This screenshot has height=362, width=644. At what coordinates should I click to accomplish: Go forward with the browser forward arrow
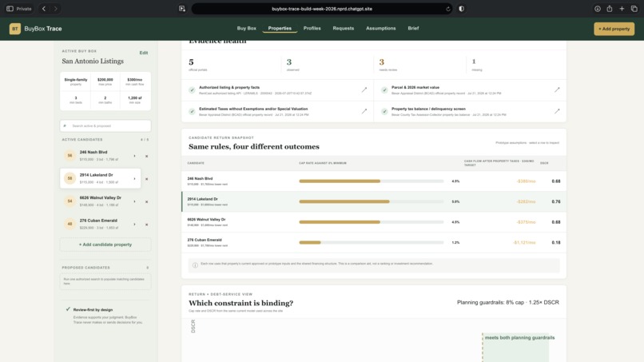[x=55, y=9]
